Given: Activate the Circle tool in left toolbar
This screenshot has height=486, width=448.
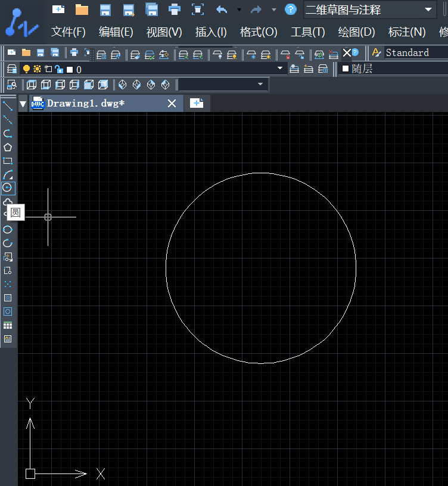Looking at the screenshot, I should 8,188.
